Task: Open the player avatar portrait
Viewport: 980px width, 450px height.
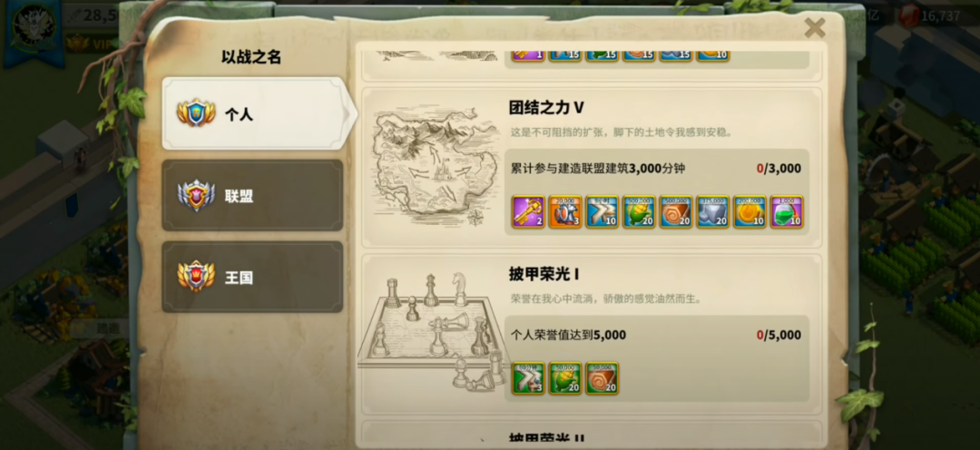Action: pos(34,26)
